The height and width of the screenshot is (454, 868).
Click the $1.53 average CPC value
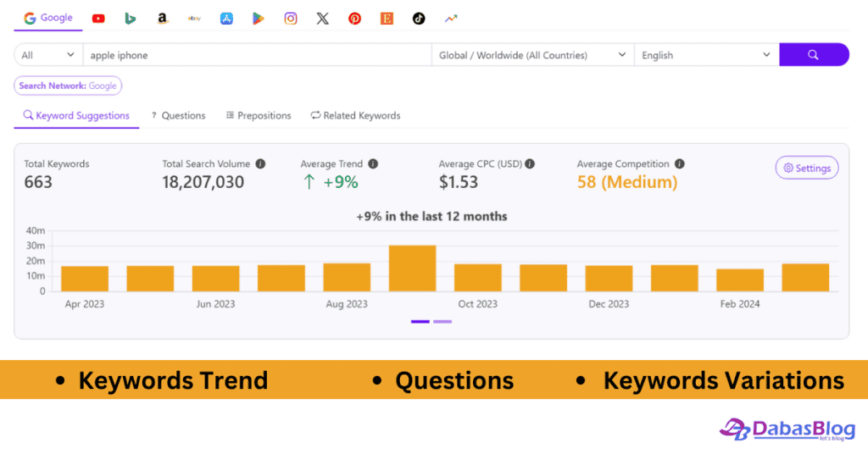pyautogui.click(x=459, y=182)
